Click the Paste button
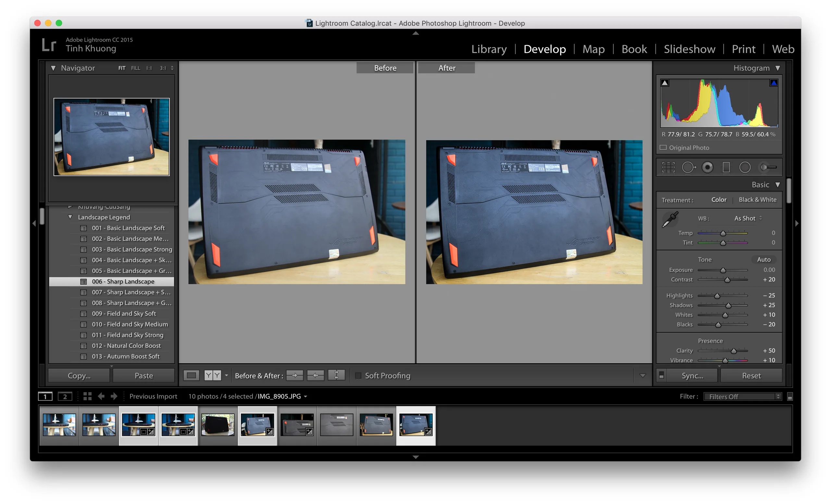This screenshot has width=831, height=504. click(x=144, y=375)
